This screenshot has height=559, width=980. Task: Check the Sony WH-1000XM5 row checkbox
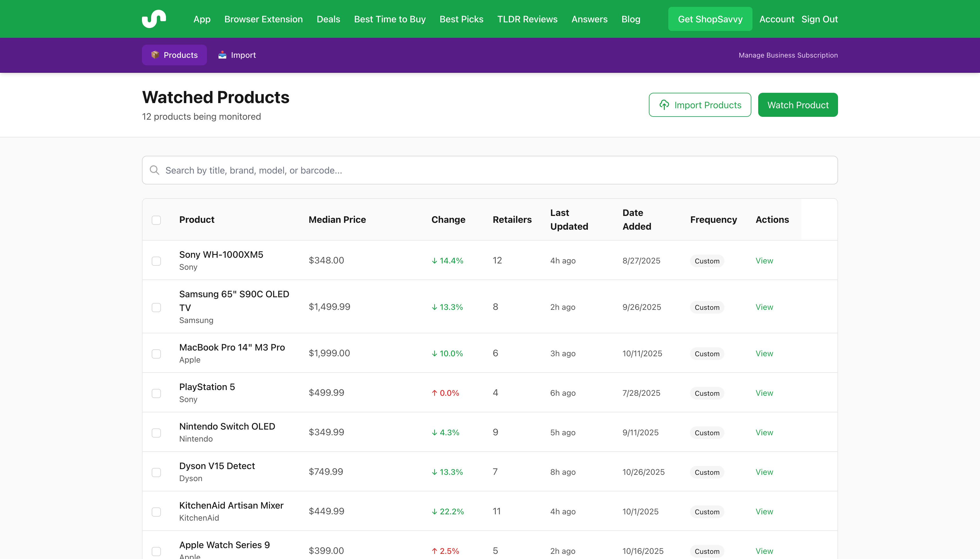[x=156, y=261]
